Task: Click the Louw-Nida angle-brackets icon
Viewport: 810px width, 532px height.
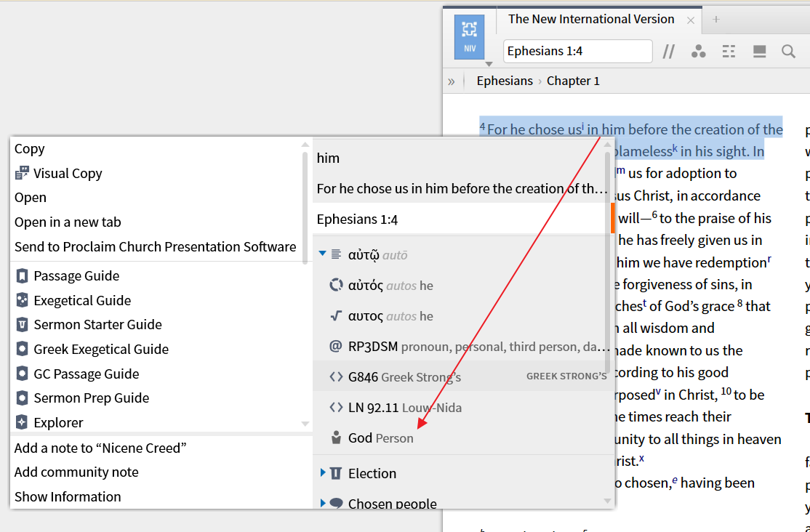Action: (x=337, y=408)
